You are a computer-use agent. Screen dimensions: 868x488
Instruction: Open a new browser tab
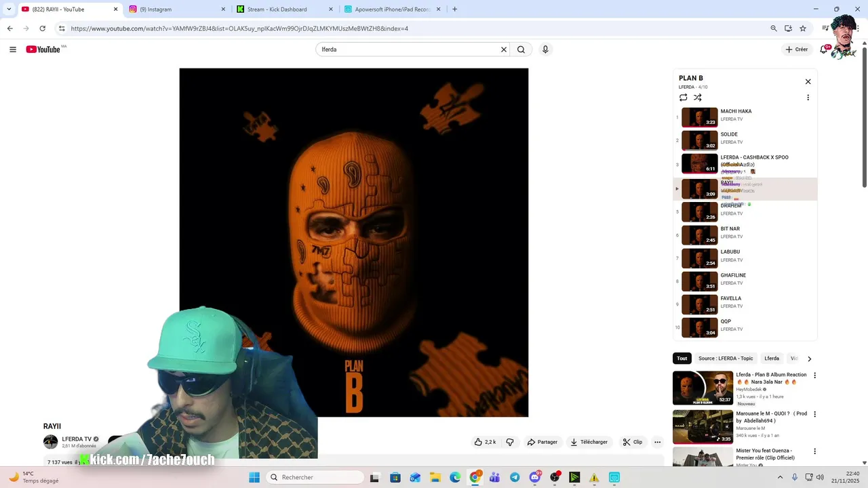point(454,9)
